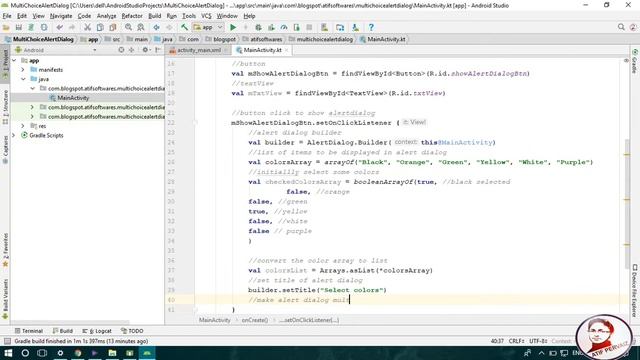The height and width of the screenshot is (360, 640).
Task: Open the Logcat tool window
Action: [97, 331]
